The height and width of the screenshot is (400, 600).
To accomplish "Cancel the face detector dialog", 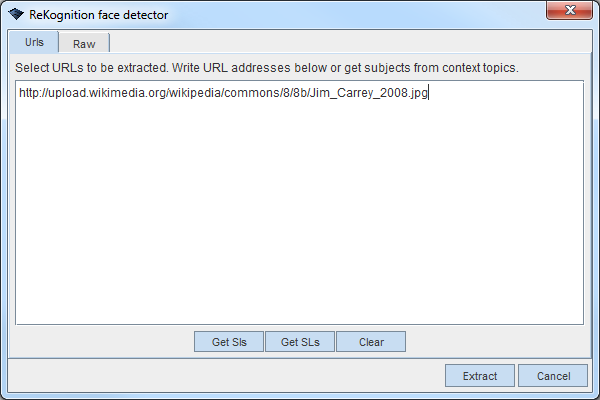I will point(553,376).
